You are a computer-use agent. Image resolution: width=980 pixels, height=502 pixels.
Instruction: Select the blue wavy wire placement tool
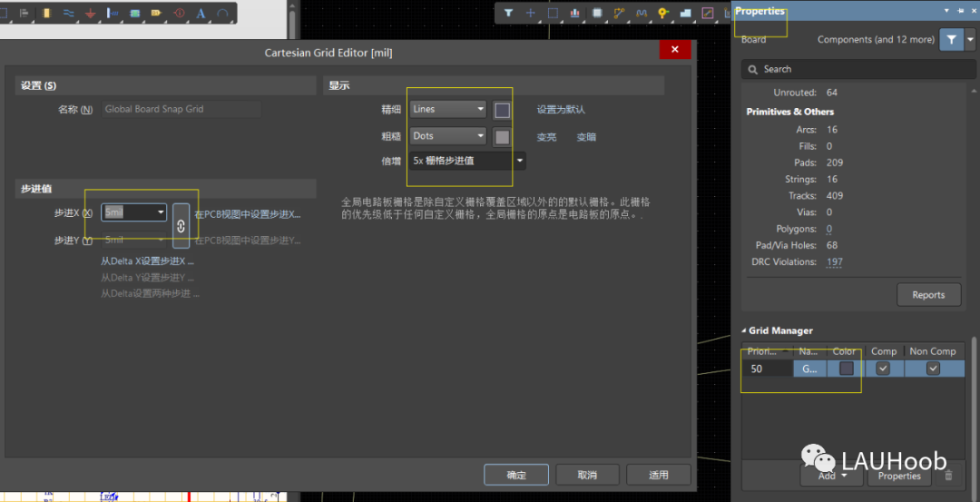69,13
